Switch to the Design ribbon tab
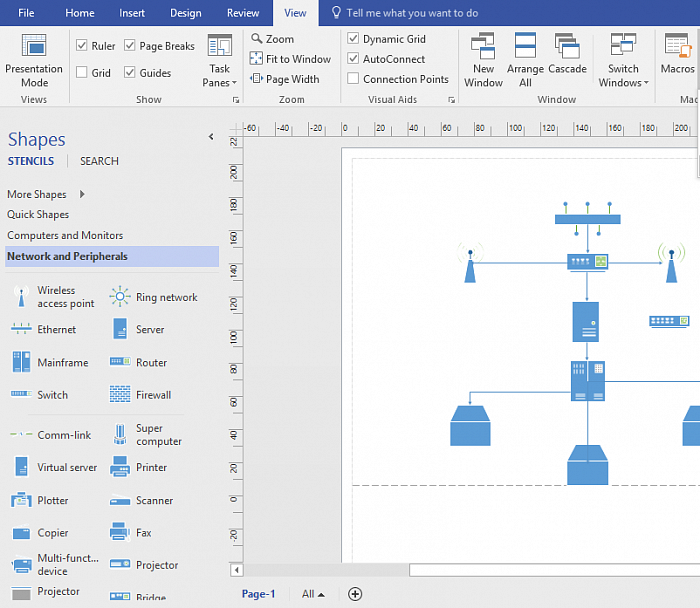Screen dimensions: 700x608 click(185, 13)
